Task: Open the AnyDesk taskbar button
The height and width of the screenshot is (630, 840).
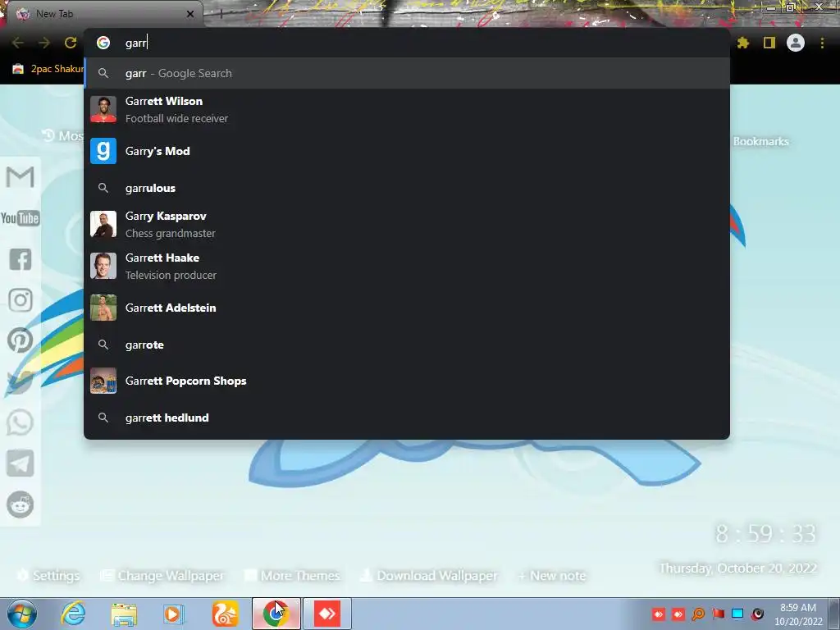Action: coord(327,614)
